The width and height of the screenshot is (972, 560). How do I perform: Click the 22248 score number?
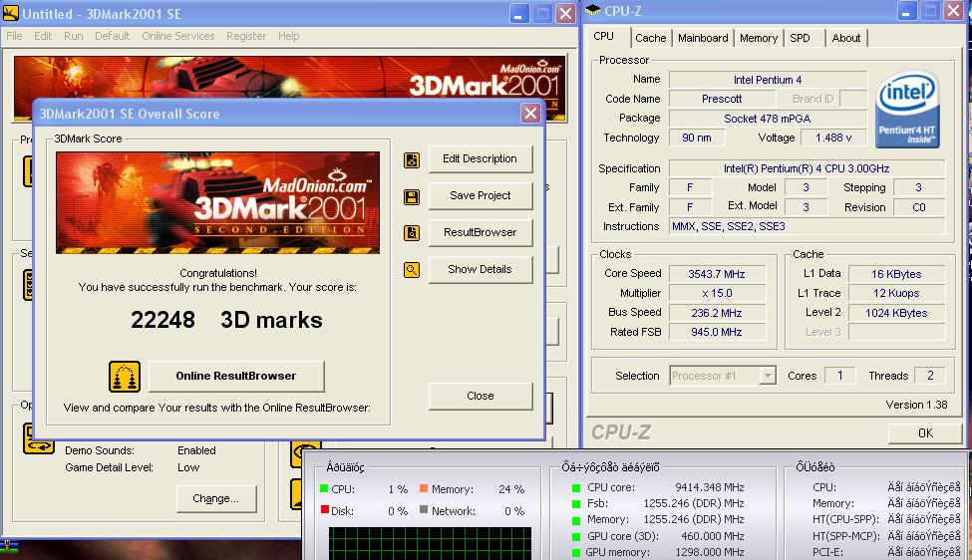tap(163, 320)
